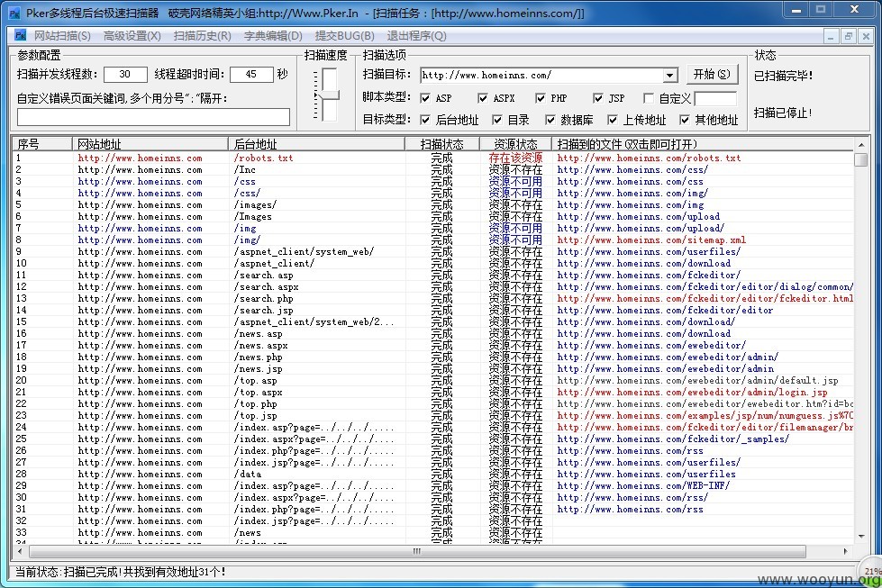882x588 pixels.
Task: Toggle the 数据库 target type checkbox
Action: (550, 120)
